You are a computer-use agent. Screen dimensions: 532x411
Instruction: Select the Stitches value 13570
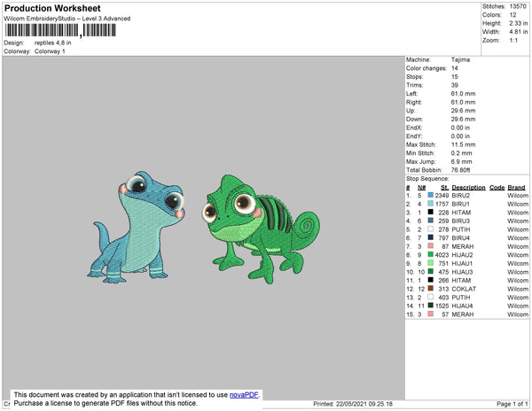point(518,6)
